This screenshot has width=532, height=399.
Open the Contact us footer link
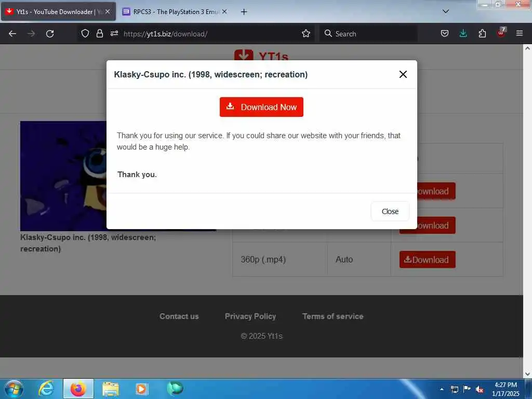coord(179,316)
